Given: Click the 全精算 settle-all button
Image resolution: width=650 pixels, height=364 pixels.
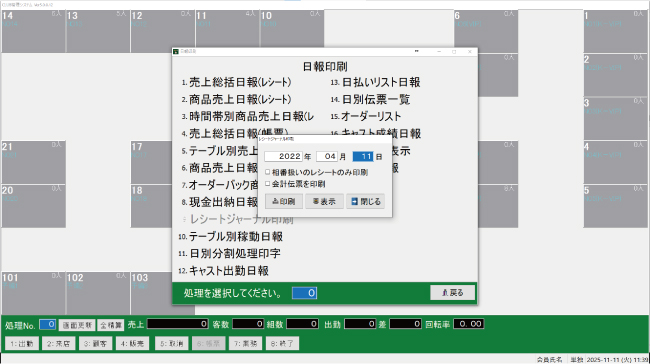Looking at the screenshot, I should click(x=111, y=325).
